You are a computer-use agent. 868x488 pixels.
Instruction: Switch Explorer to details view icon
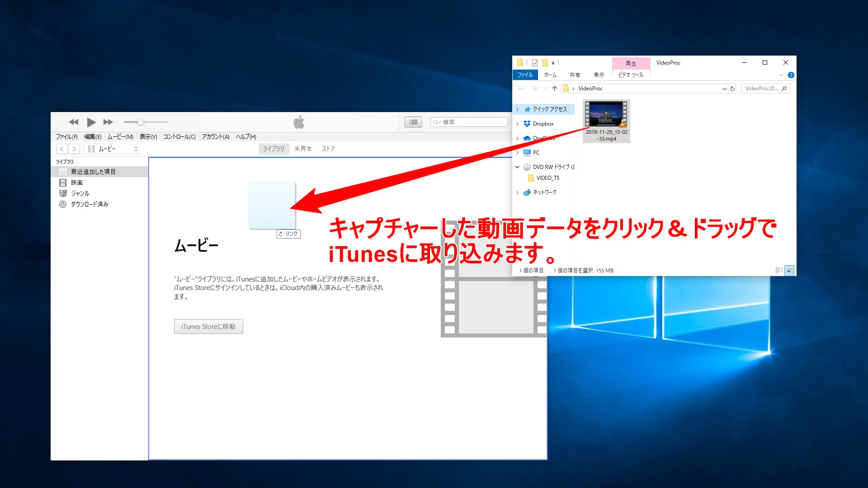coord(779,270)
